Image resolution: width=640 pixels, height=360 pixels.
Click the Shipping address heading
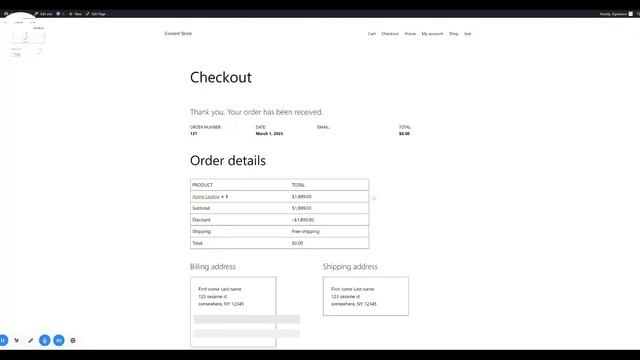(x=350, y=267)
